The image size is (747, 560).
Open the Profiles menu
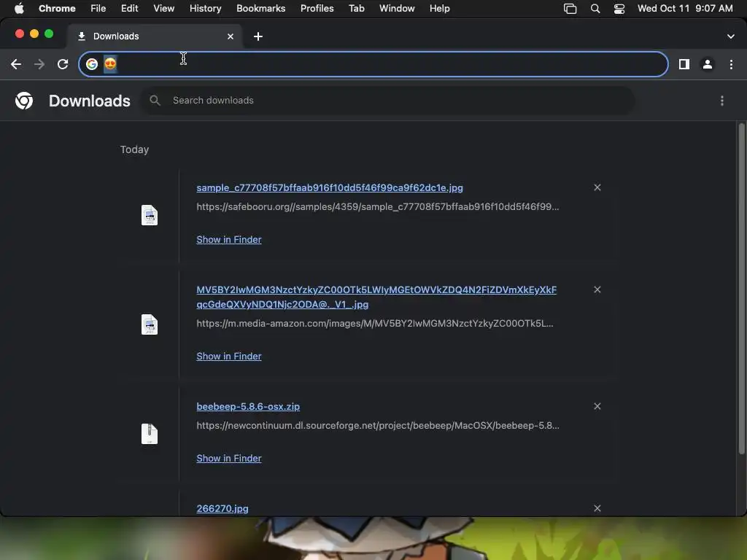click(x=317, y=9)
